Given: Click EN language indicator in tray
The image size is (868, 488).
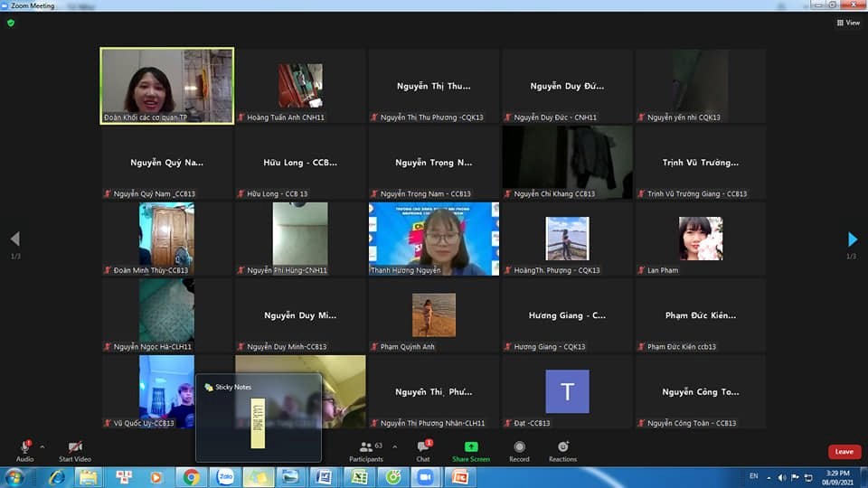Looking at the screenshot, I should (753, 476).
